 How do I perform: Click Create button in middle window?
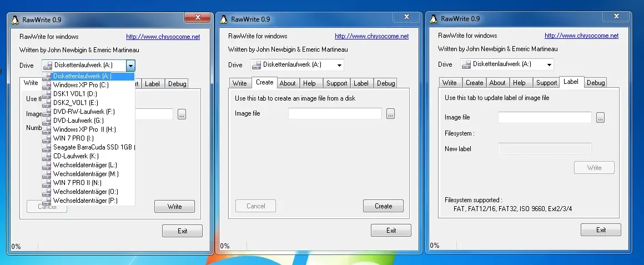tap(383, 206)
